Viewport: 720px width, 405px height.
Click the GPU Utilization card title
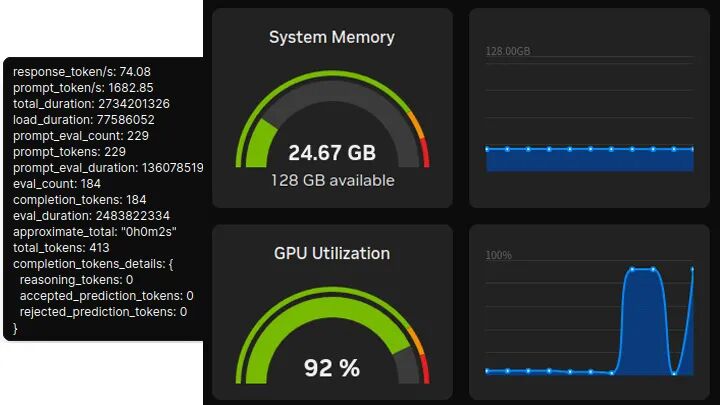[331, 253]
